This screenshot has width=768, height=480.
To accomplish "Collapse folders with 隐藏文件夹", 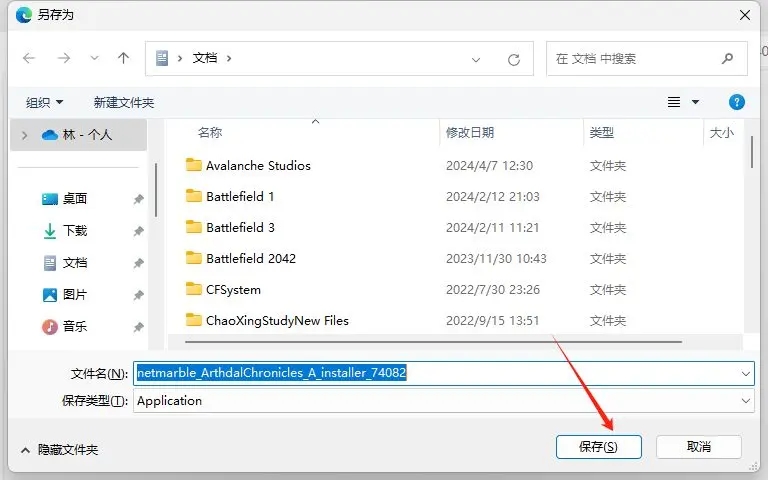I will [59, 449].
